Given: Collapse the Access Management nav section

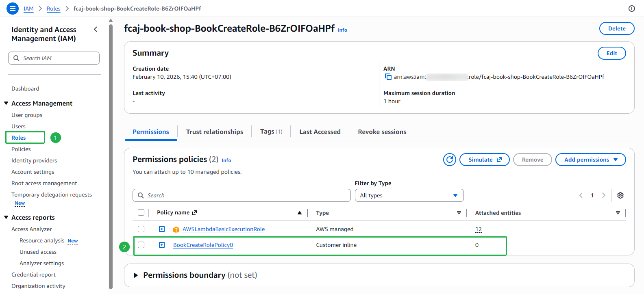Looking at the screenshot, I should pyautogui.click(x=6, y=103).
